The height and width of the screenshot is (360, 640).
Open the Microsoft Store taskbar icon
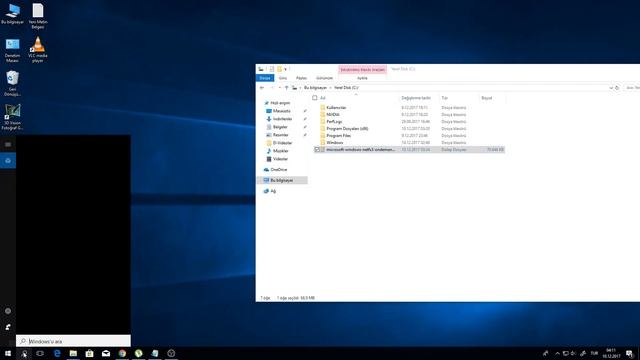89,353
